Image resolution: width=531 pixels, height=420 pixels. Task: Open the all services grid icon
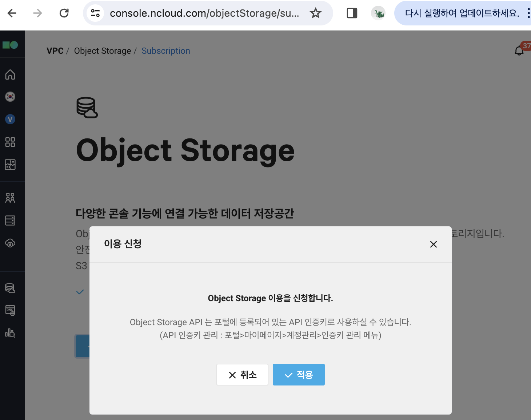point(10,142)
